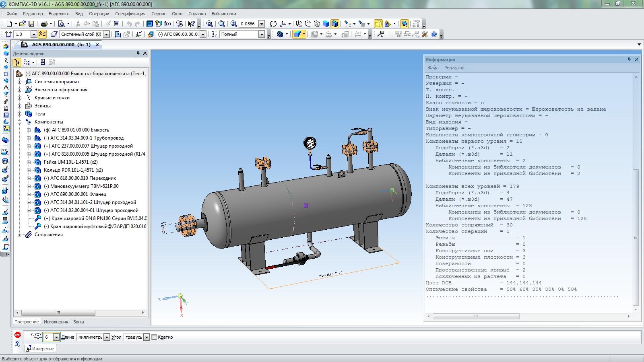Click the red STOP command icon
The height and width of the screenshot is (362, 644).
point(17,335)
